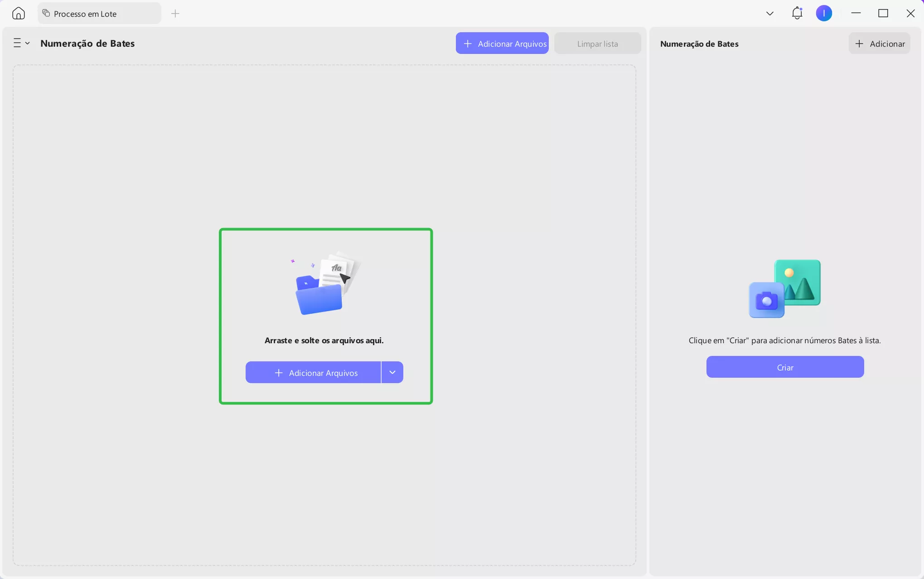
Task: Click top Adicionar Arquivos button
Action: [502, 44]
